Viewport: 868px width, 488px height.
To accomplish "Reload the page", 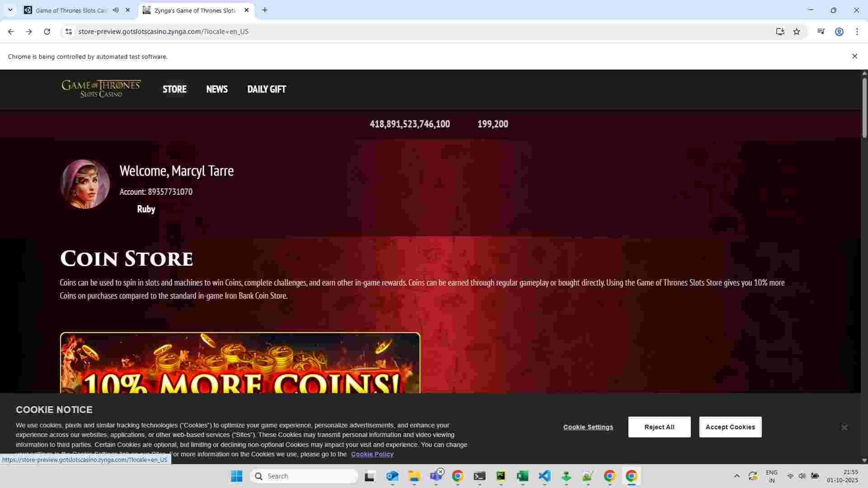I will 47,32.
